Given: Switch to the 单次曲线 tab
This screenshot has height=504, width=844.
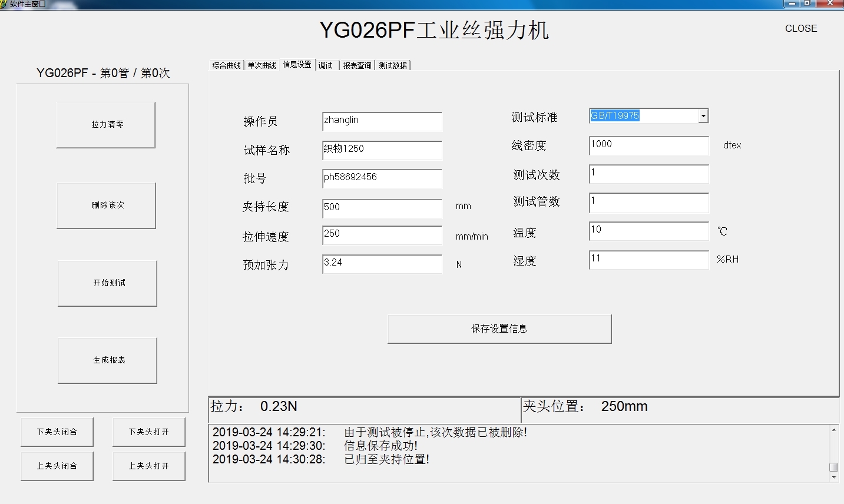Looking at the screenshot, I should pyautogui.click(x=262, y=65).
